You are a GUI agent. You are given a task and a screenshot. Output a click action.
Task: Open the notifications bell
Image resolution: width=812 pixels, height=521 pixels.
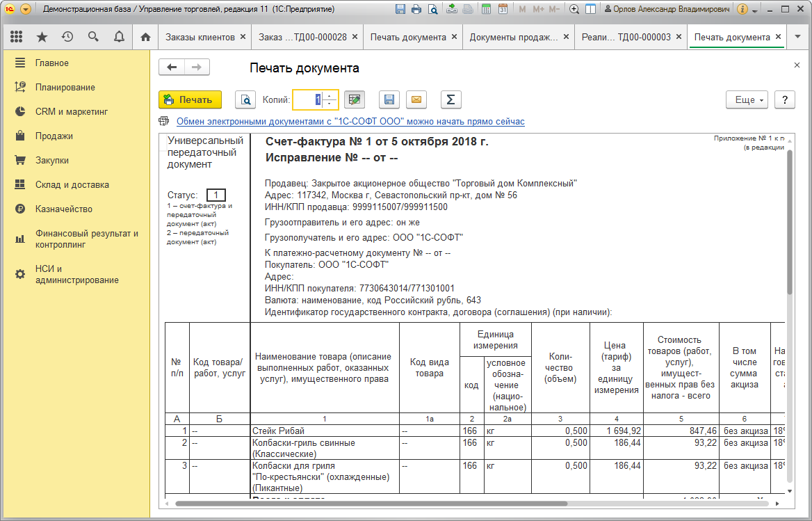tap(119, 37)
